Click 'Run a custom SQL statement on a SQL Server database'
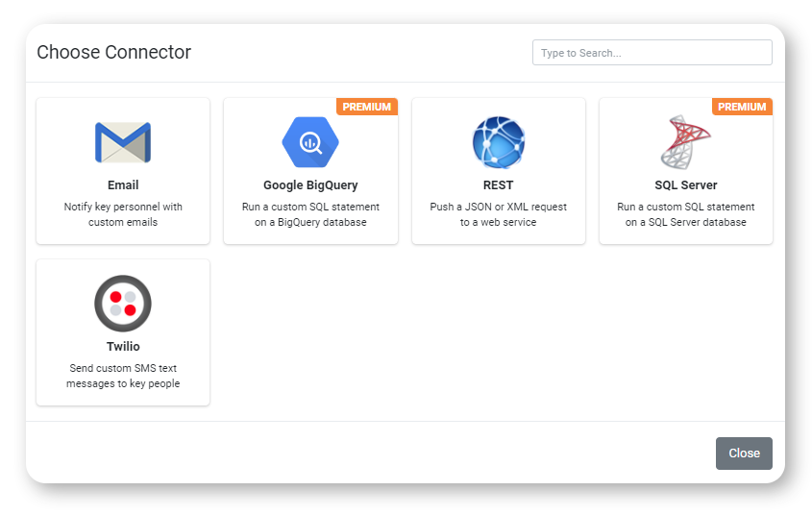The image size is (812, 515). click(686, 214)
